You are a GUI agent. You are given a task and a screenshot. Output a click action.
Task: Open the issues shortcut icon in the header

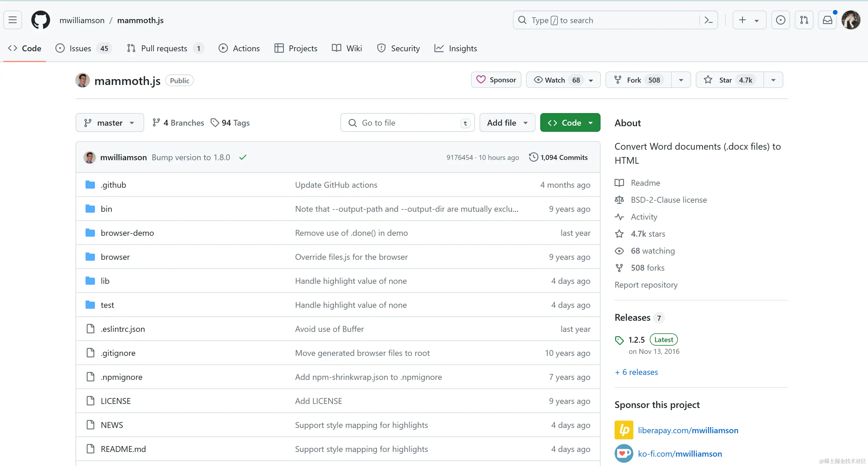coord(780,20)
